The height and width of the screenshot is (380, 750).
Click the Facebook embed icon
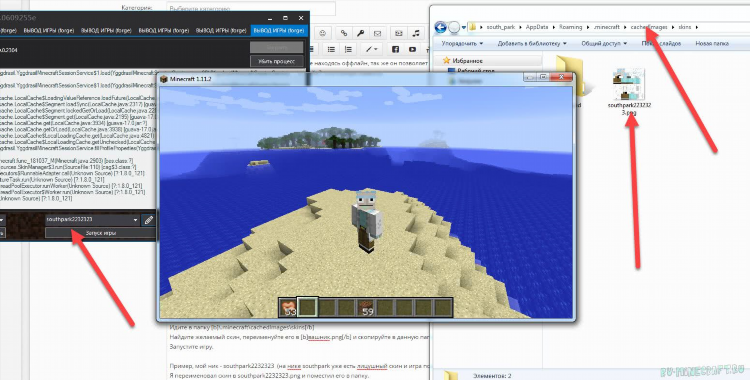coord(395,49)
